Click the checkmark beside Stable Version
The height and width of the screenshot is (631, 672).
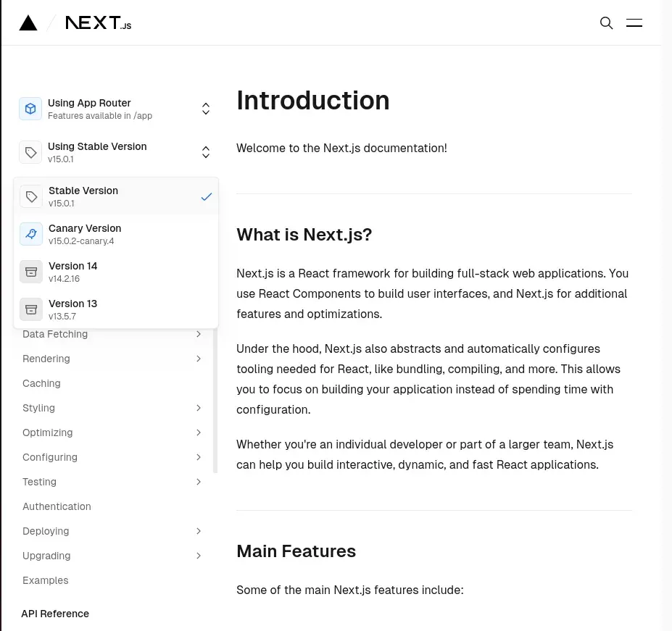click(207, 196)
